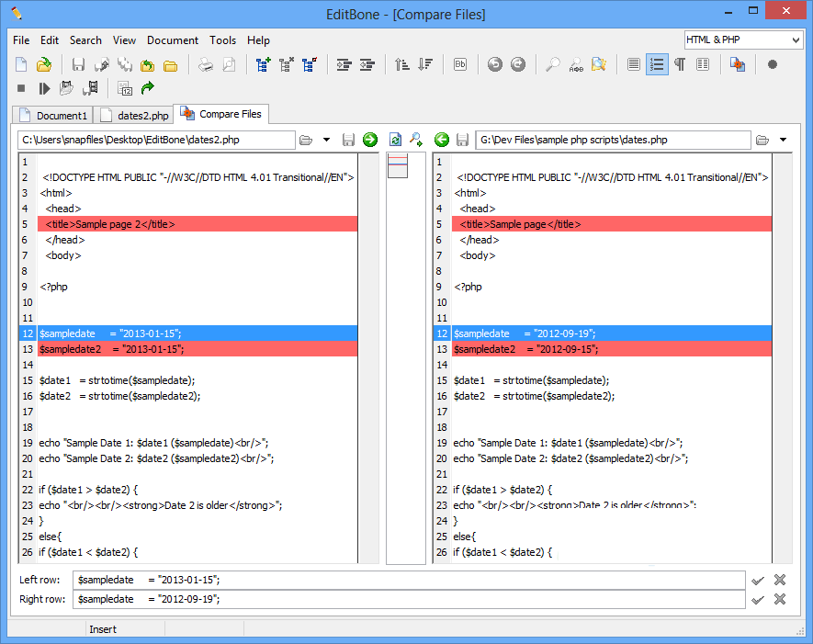Open the Tools menu

222,40
